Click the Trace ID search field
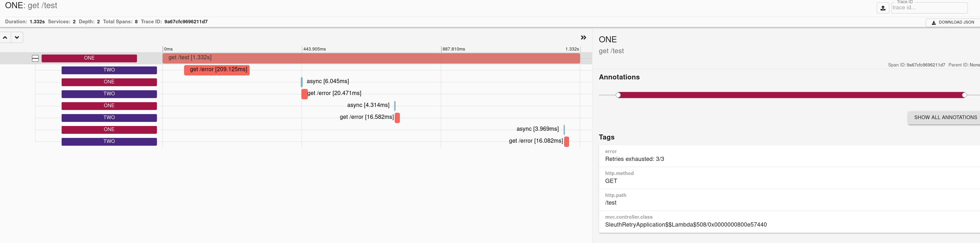Viewport: 980px width, 243px height. pos(929,8)
